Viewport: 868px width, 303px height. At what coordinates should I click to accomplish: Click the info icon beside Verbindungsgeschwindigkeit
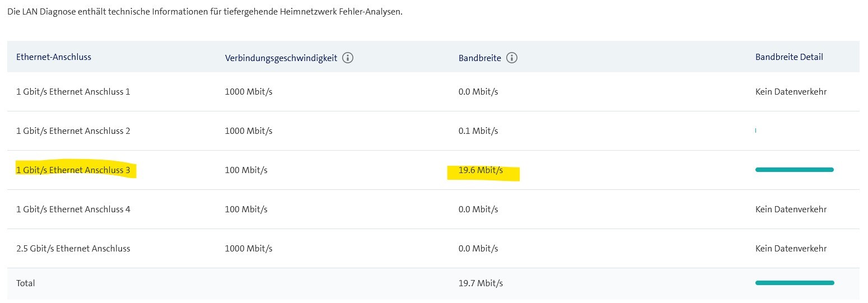click(348, 58)
